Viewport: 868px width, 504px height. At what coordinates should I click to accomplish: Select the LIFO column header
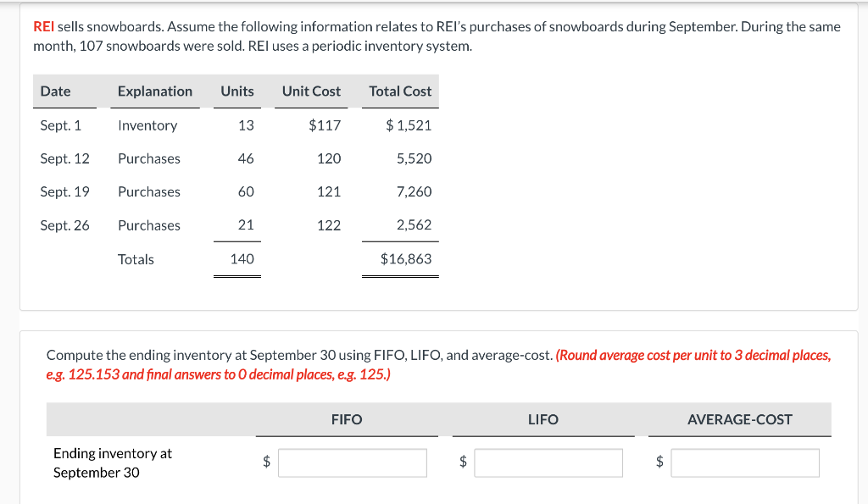543,419
